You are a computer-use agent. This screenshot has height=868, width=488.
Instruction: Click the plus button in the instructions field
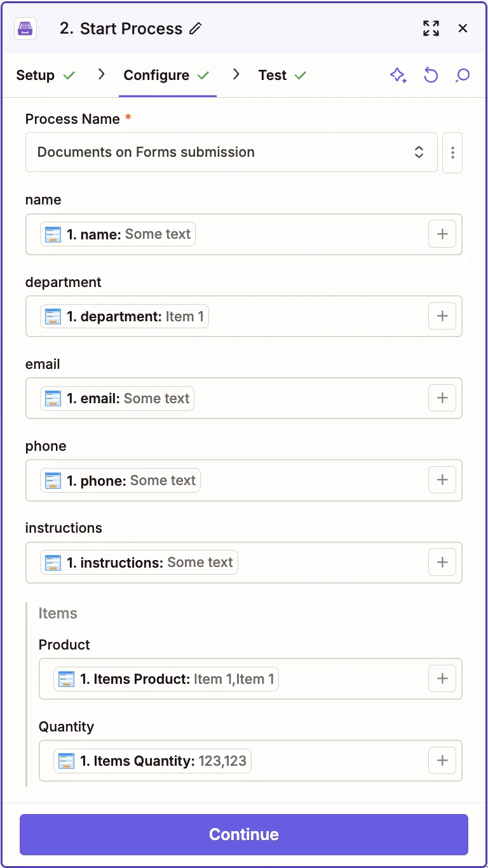point(443,562)
